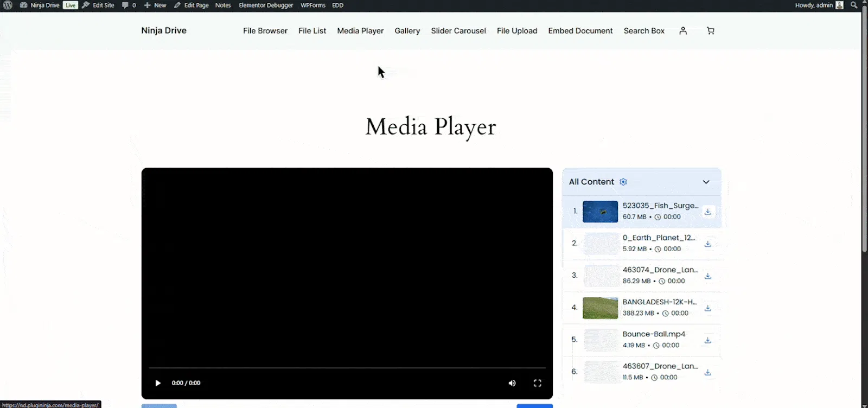The width and height of the screenshot is (868, 408).
Task: Go to the File List page
Action: [x=312, y=31]
